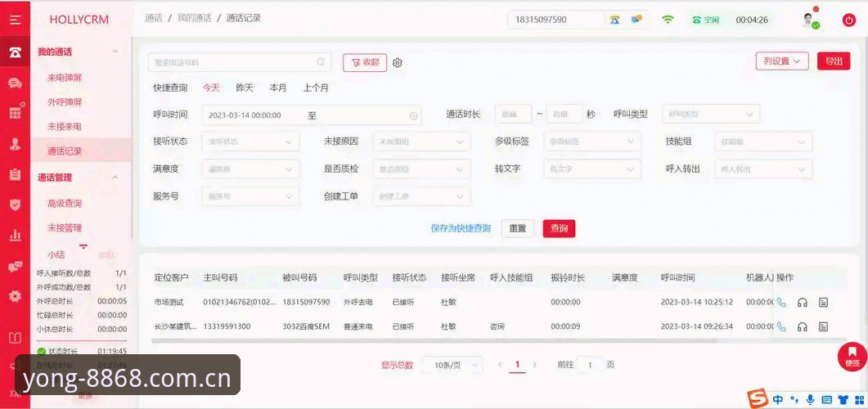868x409 pixels.
Task: Open 高级查询 in the sidebar
Action: pos(65,204)
